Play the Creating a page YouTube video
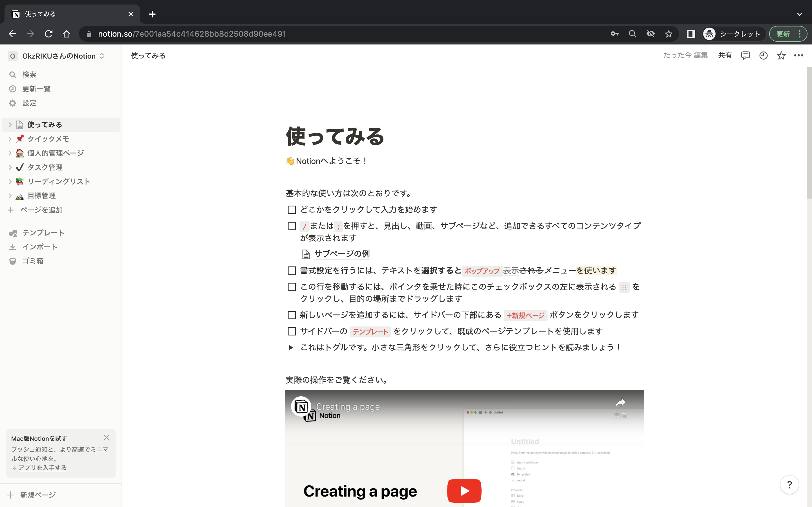This screenshot has height=507, width=812. [x=464, y=491]
